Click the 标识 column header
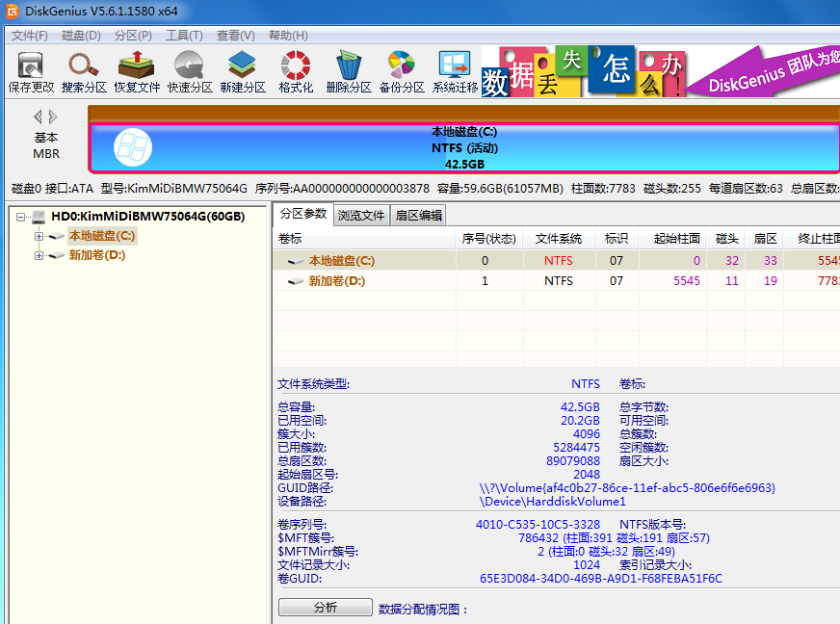The width and height of the screenshot is (840, 624). click(617, 239)
